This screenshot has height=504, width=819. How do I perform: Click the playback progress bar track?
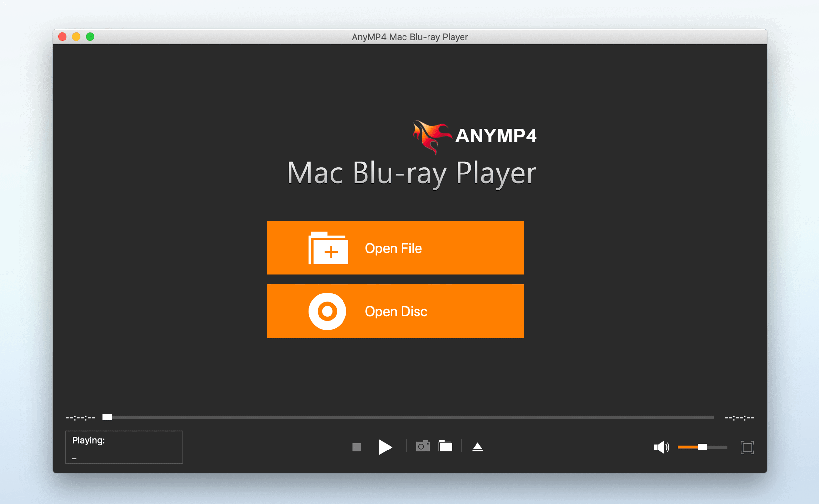pyautogui.click(x=408, y=417)
